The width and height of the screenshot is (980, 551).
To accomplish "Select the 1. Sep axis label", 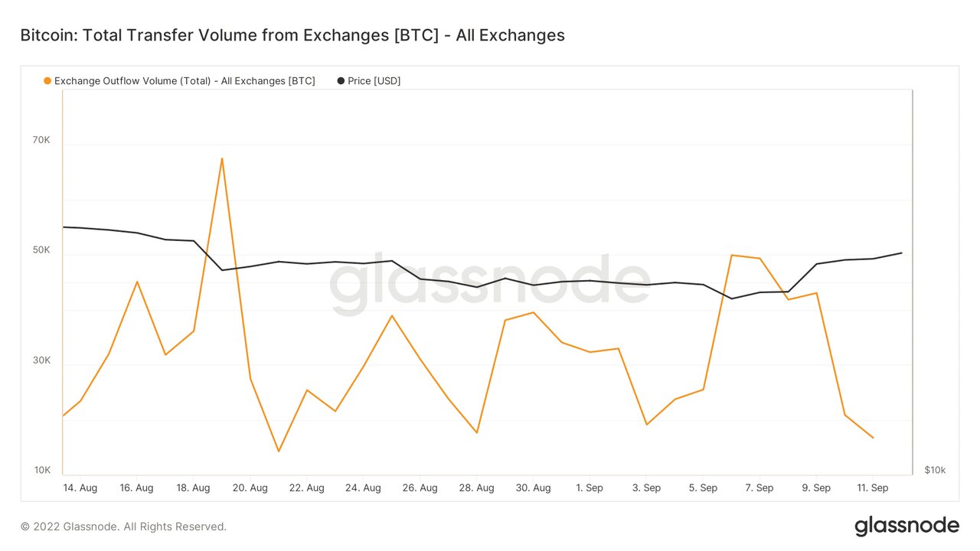I will pos(590,487).
